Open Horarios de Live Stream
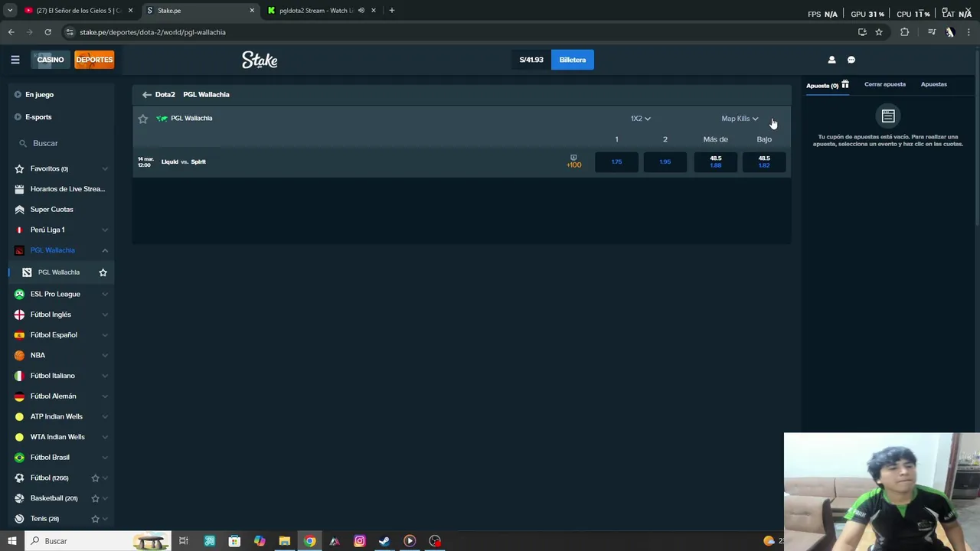The image size is (980, 551). 67,189
